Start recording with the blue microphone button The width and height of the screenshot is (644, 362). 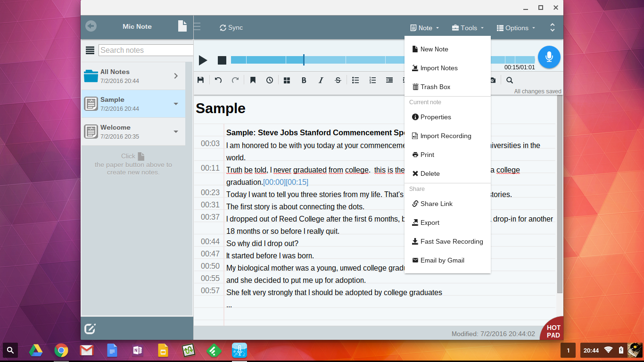point(549,57)
